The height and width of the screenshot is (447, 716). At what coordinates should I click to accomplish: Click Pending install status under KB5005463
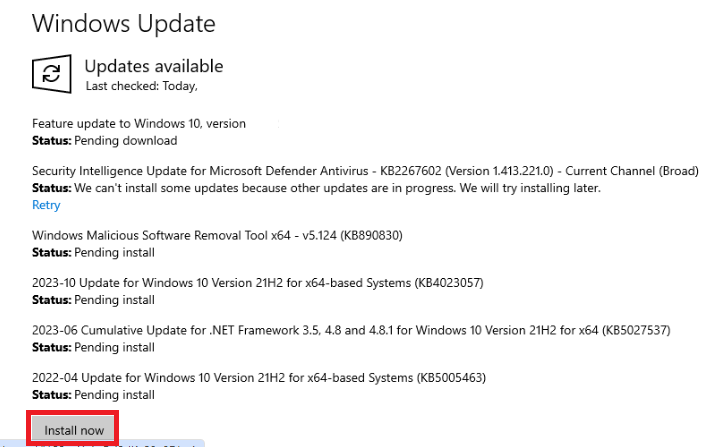(93, 395)
